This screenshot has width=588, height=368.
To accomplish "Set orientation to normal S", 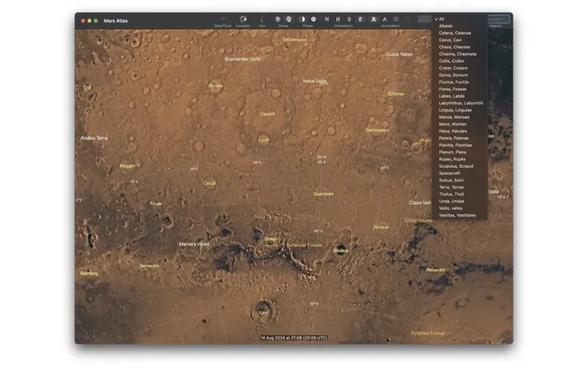I will click(349, 19).
